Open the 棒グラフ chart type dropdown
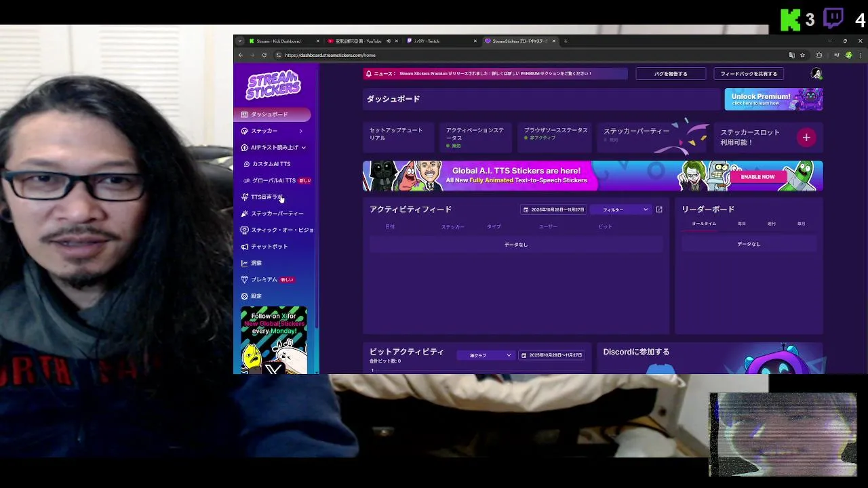Screen dimensions: 868x488 coord(486,355)
